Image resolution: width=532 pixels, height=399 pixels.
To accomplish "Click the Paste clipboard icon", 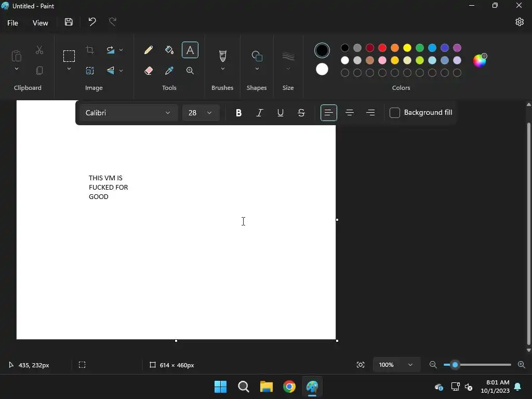I will click(x=16, y=56).
